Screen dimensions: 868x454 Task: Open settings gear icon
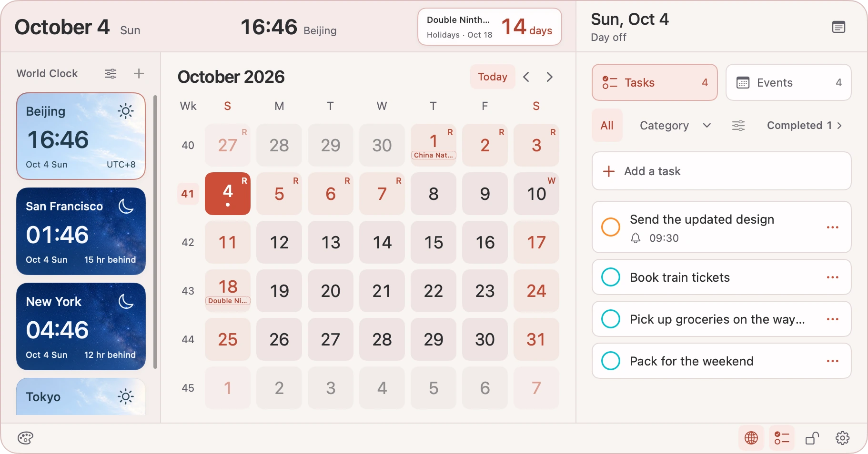843,438
